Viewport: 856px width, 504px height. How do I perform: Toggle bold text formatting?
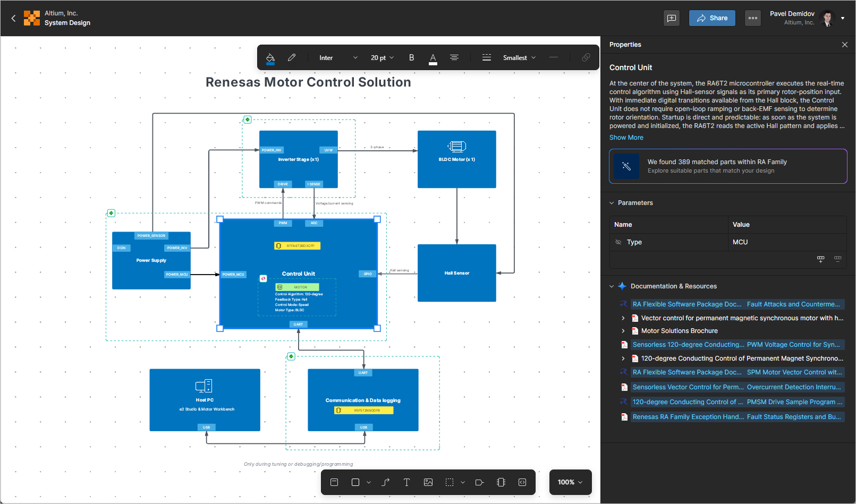click(x=411, y=57)
